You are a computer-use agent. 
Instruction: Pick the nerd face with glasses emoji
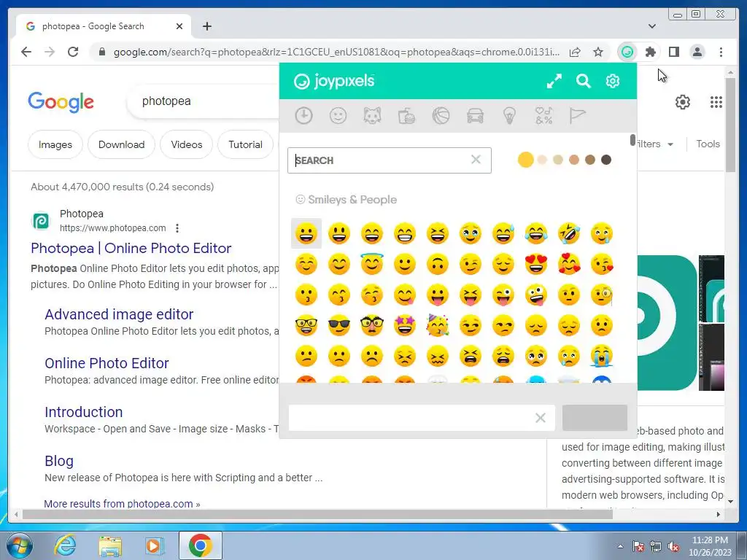coord(306,326)
